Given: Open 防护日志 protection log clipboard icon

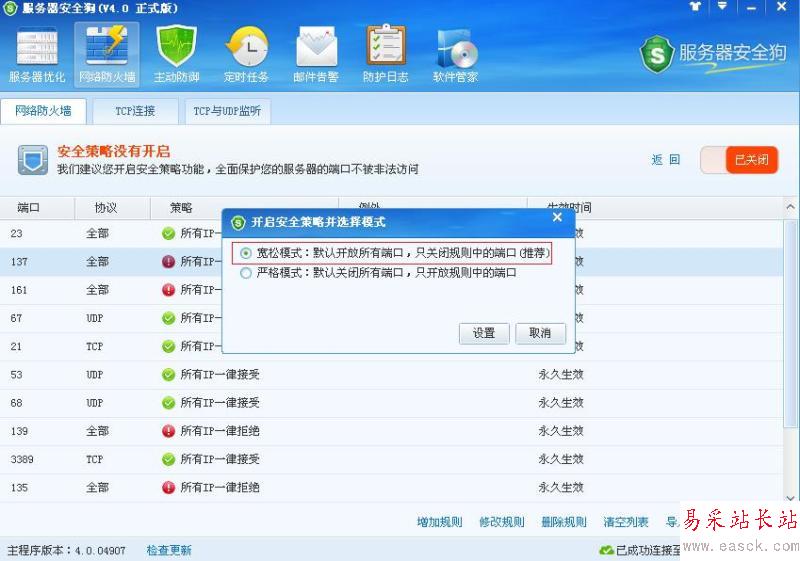Looking at the screenshot, I should 385,54.
